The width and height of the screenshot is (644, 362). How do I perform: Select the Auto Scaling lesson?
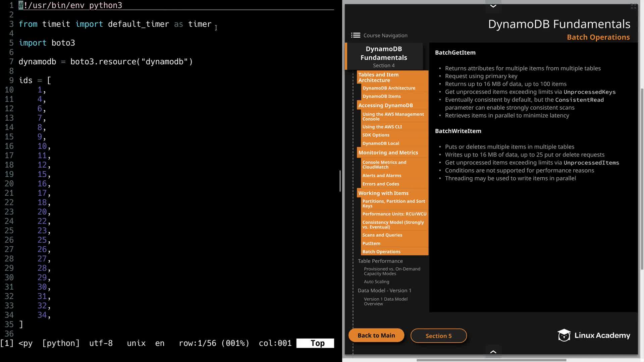(376, 282)
